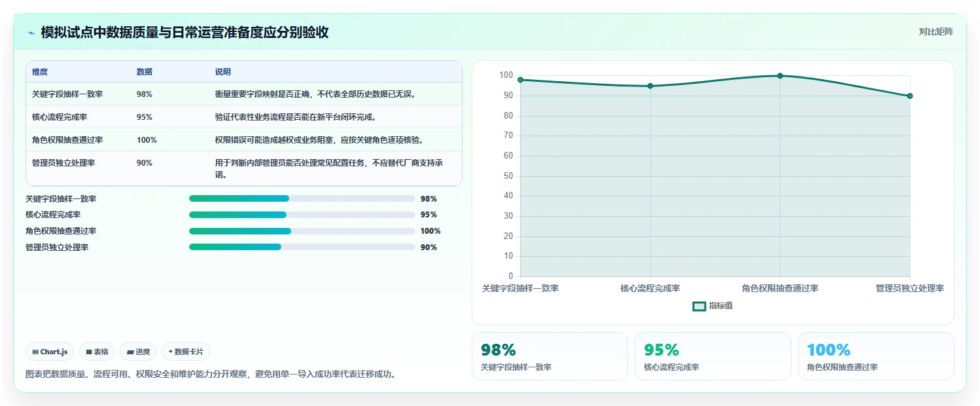Select the 进度 tag chip
Screen dimensions: 980x406
[x=138, y=352]
